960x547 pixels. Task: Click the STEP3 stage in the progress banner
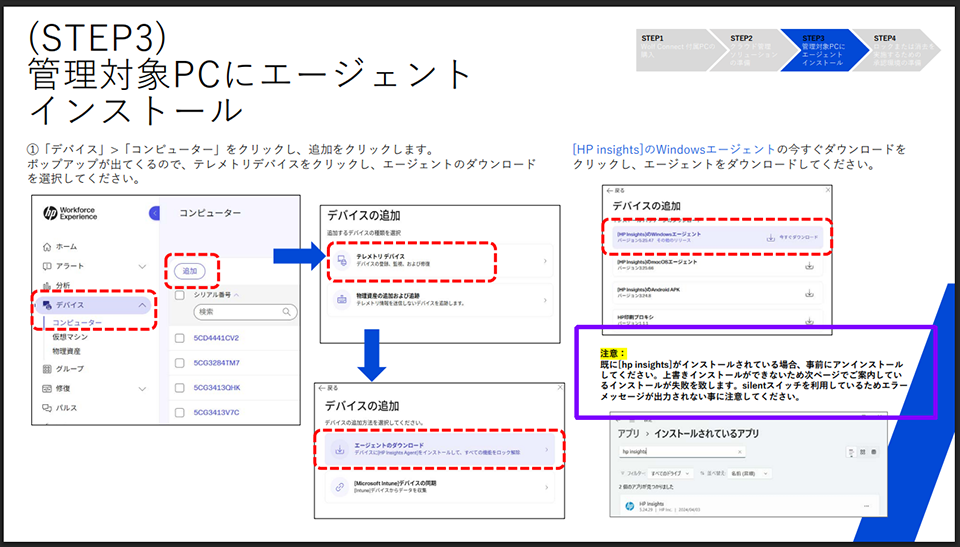tap(824, 50)
